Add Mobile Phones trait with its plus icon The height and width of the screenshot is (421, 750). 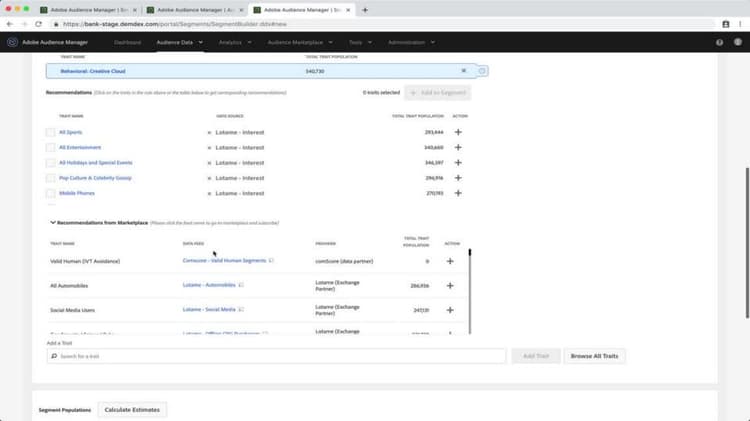click(x=458, y=193)
